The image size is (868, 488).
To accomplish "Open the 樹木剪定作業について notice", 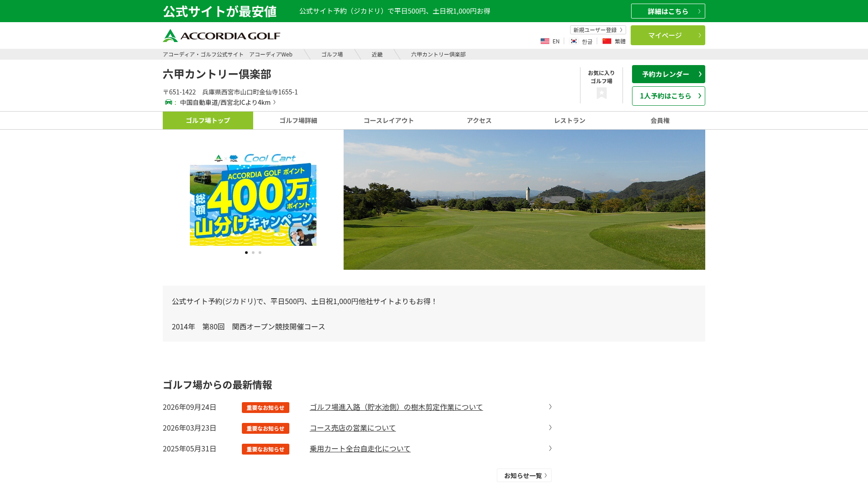I will tap(396, 407).
